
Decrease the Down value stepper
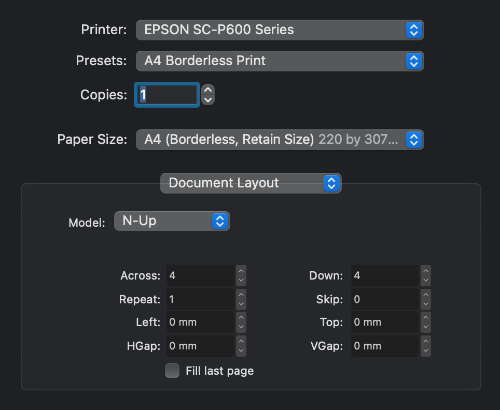pos(426,281)
